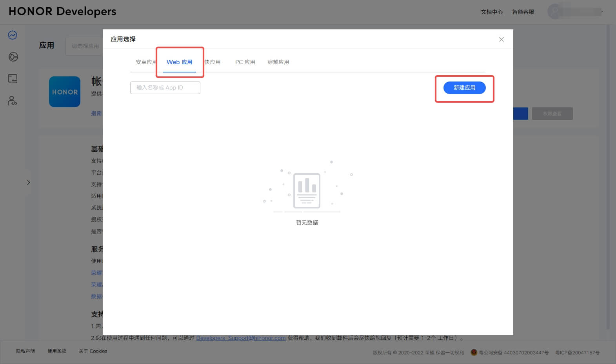Open the PC 应用 tab
This screenshot has height=364, width=616.
point(245,62)
